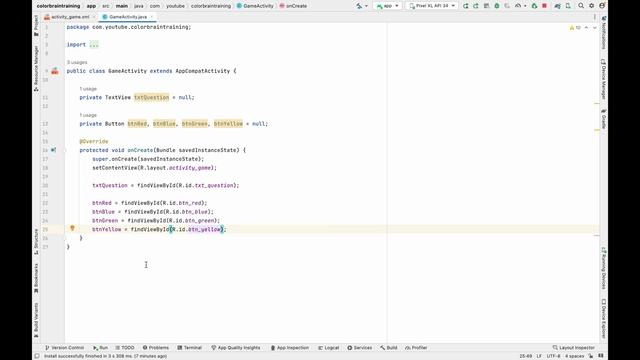This screenshot has width=640, height=360.
Task: Open the app run configuration dropdown
Action: (x=387, y=6)
